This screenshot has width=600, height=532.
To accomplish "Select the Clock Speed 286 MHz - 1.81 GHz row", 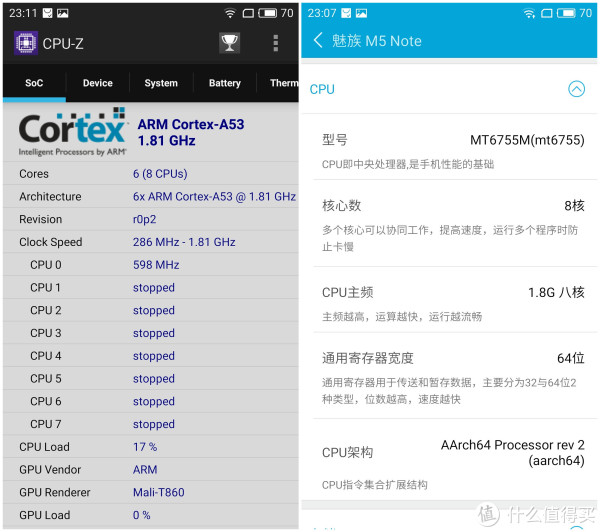I will point(151,242).
